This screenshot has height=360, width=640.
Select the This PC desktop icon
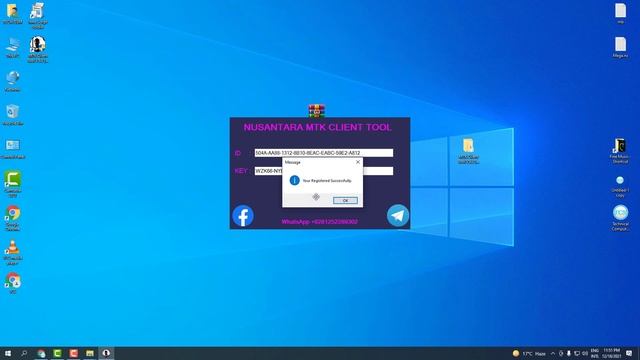coord(12,47)
